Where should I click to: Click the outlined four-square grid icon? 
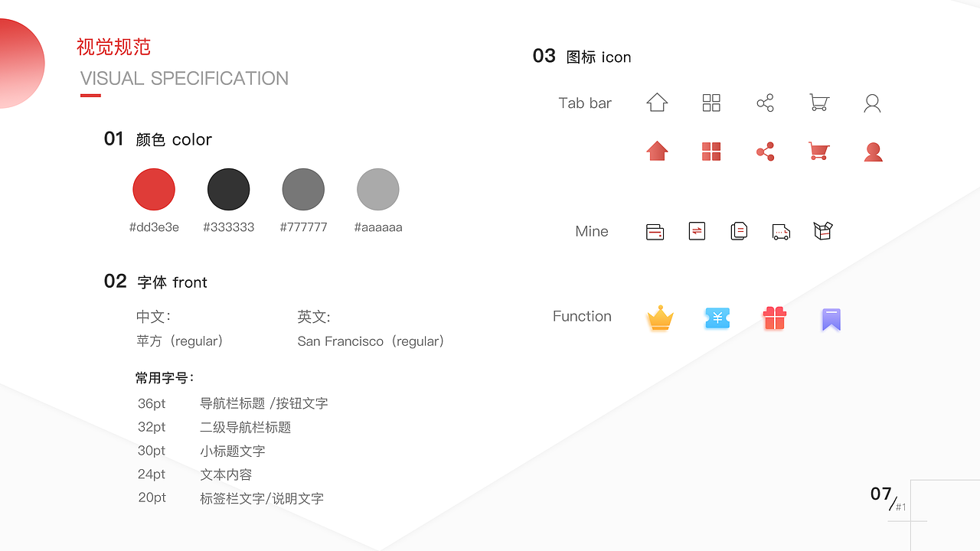711,103
